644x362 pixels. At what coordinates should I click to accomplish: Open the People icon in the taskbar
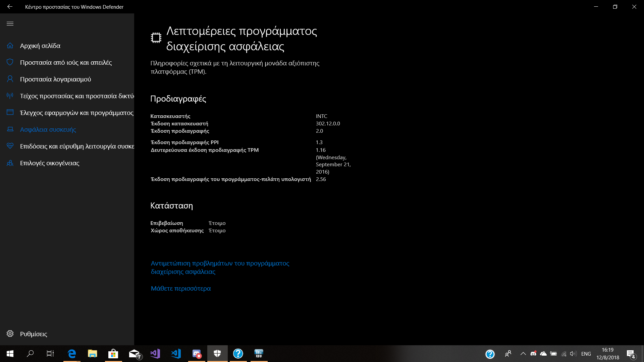508,354
